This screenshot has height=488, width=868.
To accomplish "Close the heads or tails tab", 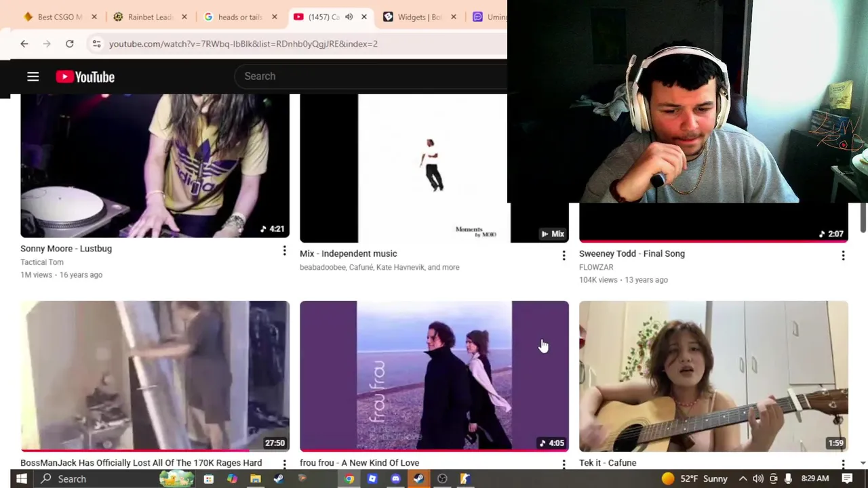I will coord(274,17).
